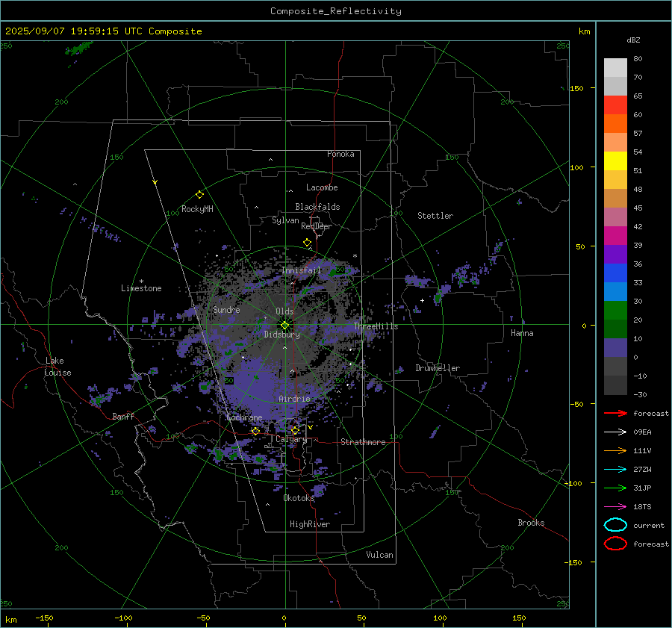Screen dimensions: 672x628
Task: Click the red forecast ellipse legend icon
Action: click(615, 544)
